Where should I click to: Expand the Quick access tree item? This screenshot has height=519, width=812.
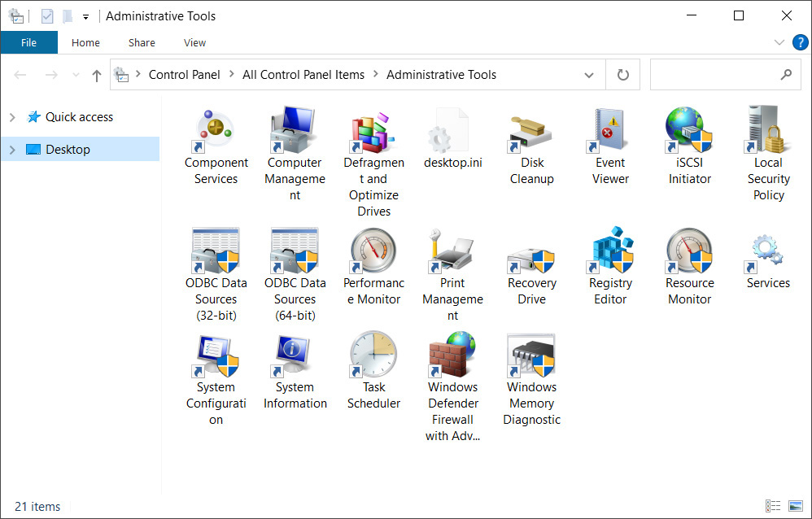pyautogui.click(x=14, y=116)
